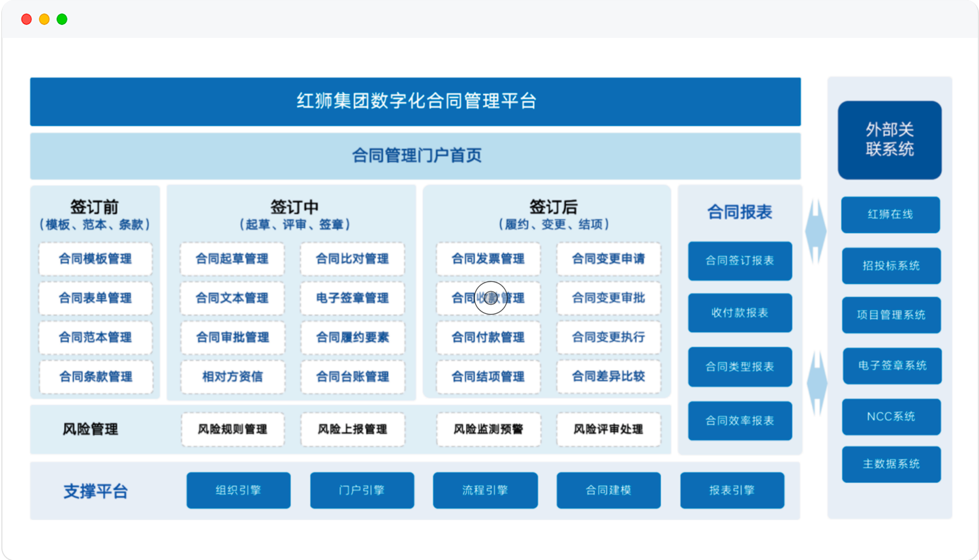Click the 报表引擎 button

coord(732,490)
